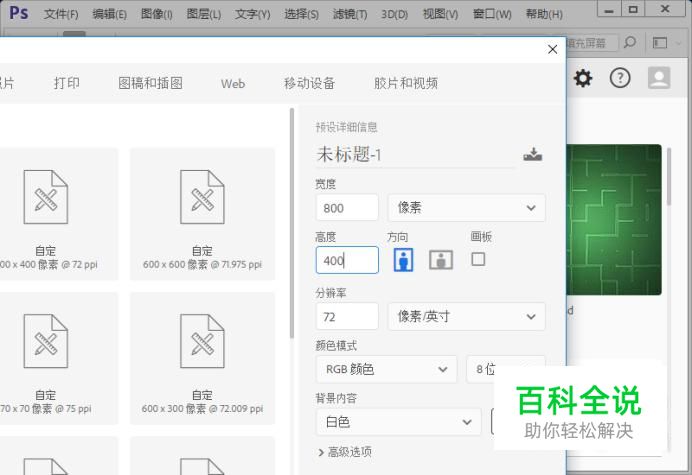Edit the document name 未标题-1

[415, 155]
